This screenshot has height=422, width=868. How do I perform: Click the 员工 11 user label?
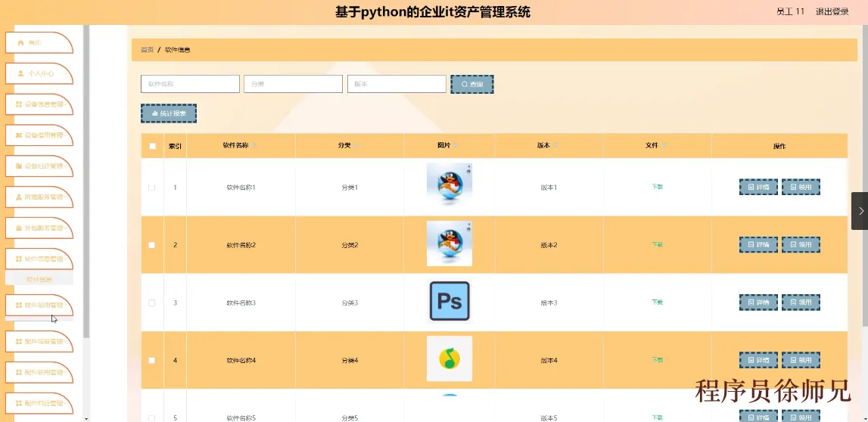pyautogui.click(x=791, y=11)
